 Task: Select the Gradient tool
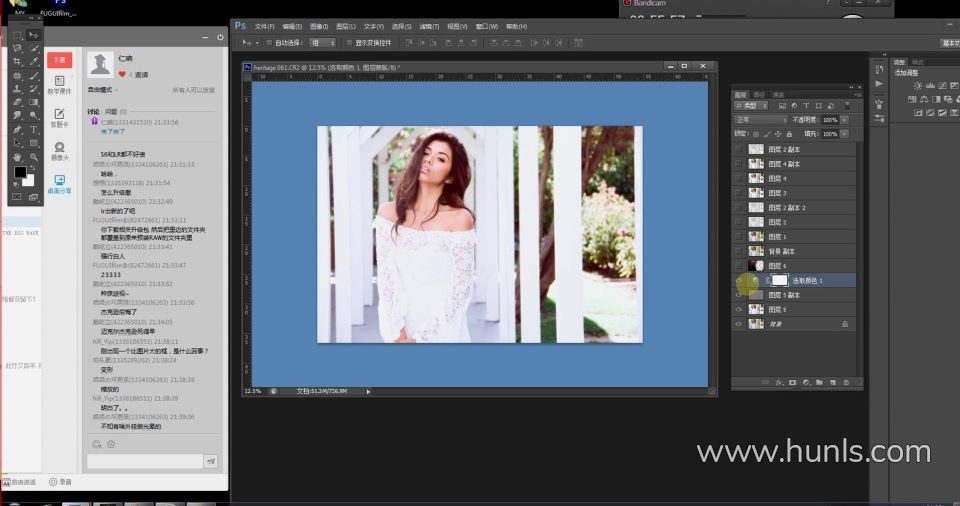click(x=34, y=102)
